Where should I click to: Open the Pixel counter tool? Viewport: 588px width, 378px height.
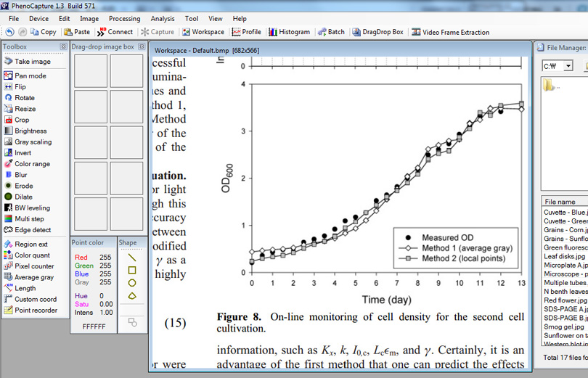pos(33,266)
